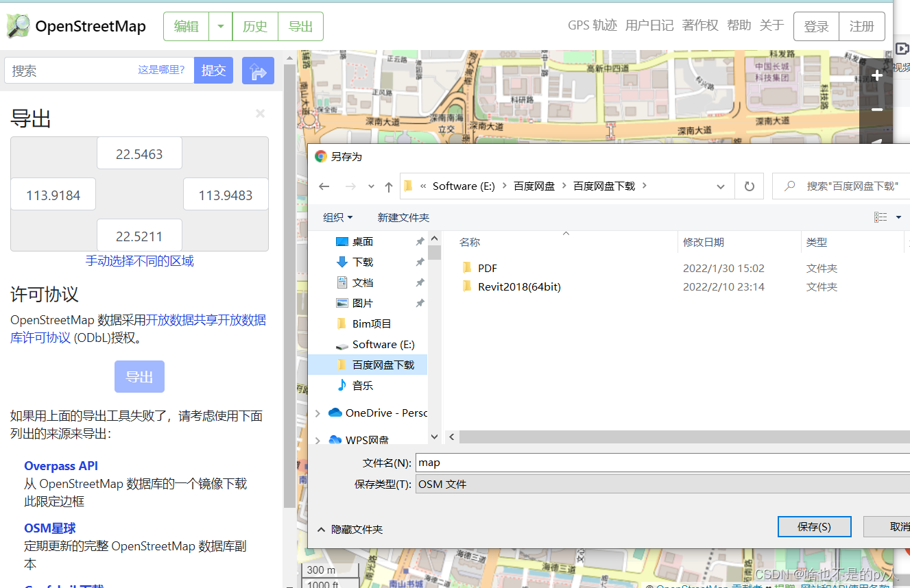Screen dimensions: 910x588
Task: Select 图片 in the navigation pane
Action: [x=363, y=303]
